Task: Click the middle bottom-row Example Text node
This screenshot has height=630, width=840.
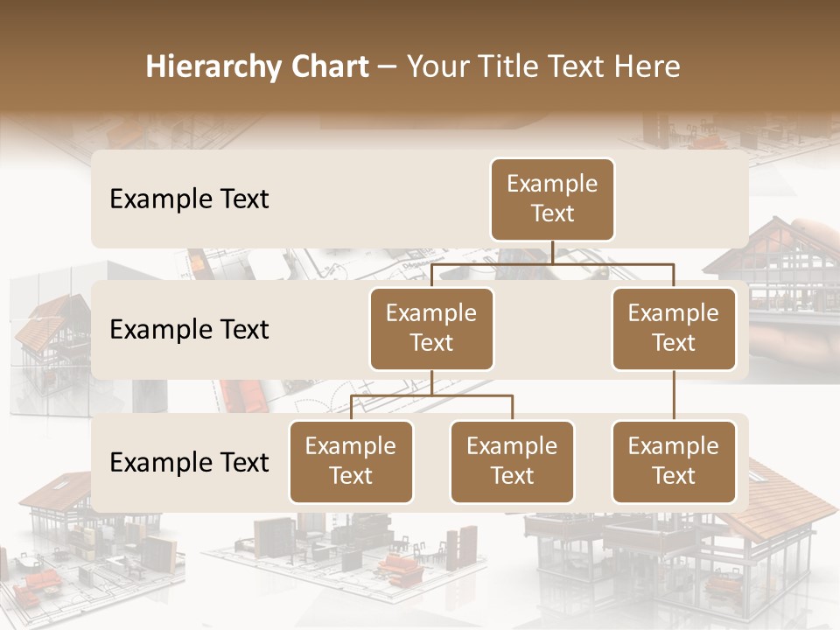Action: point(512,462)
